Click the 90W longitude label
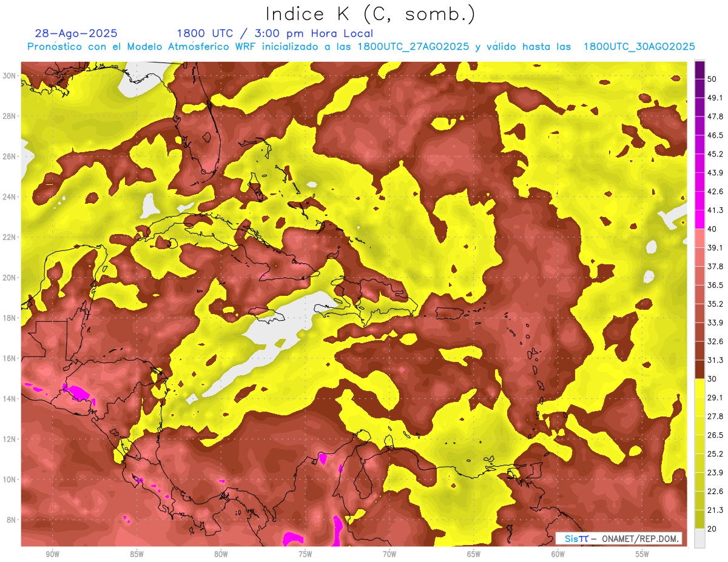The width and height of the screenshot is (728, 562). tap(52, 554)
